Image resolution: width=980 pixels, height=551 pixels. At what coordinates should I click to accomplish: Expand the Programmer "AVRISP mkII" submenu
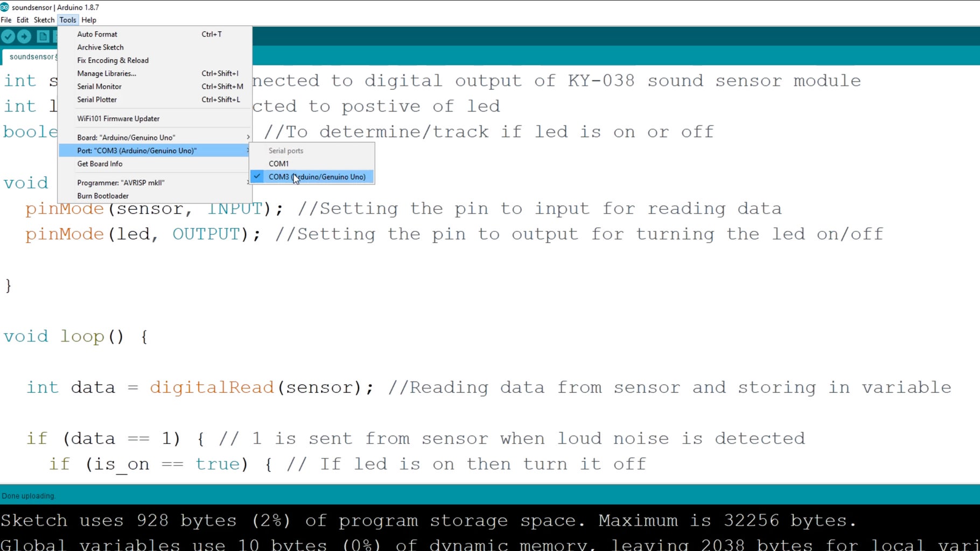[x=155, y=182]
